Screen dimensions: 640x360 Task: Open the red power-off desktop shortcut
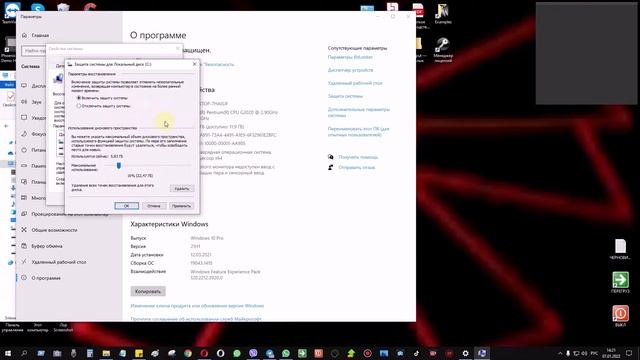pyautogui.click(x=620, y=316)
